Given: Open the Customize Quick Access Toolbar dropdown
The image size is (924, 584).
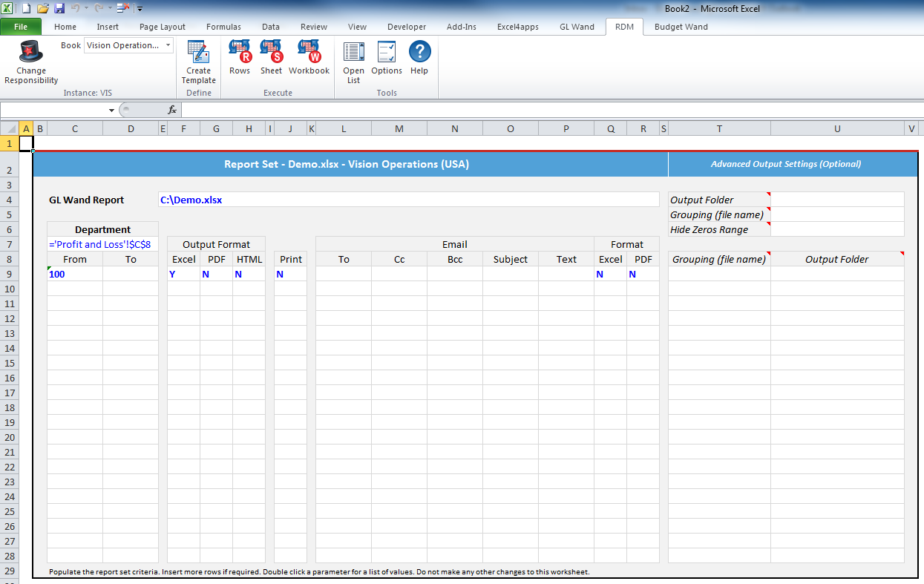Looking at the screenshot, I should (x=140, y=9).
